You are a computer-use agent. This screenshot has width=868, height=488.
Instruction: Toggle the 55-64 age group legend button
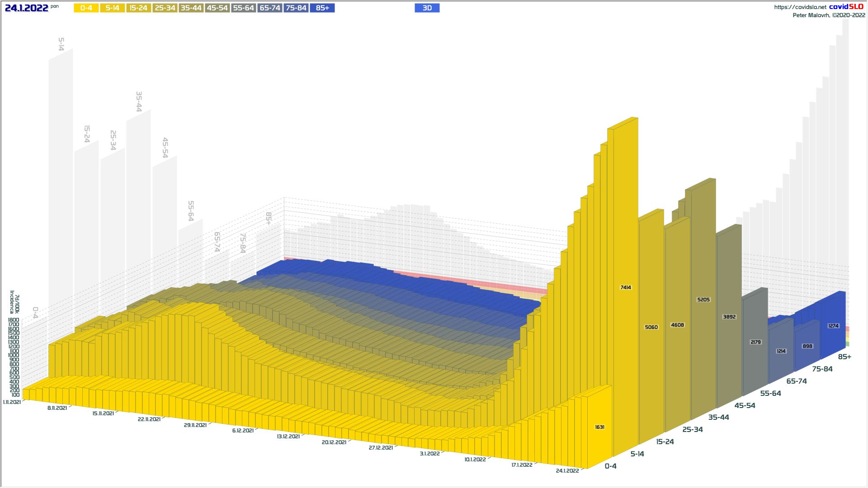pos(244,8)
